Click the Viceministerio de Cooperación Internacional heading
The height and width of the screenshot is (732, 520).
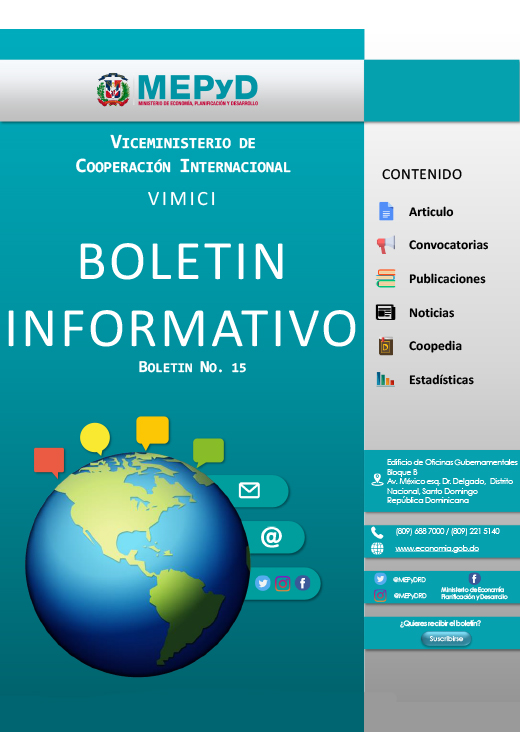point(183,154)
